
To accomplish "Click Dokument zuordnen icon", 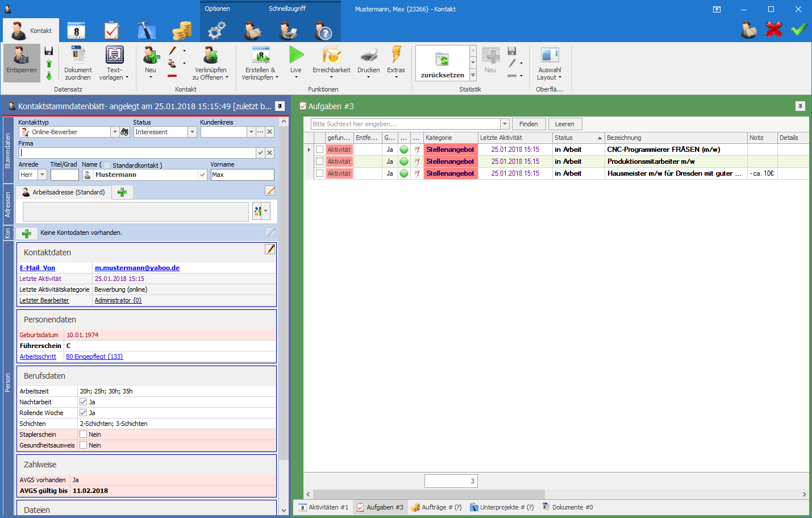I will click(x=78, y=55).
